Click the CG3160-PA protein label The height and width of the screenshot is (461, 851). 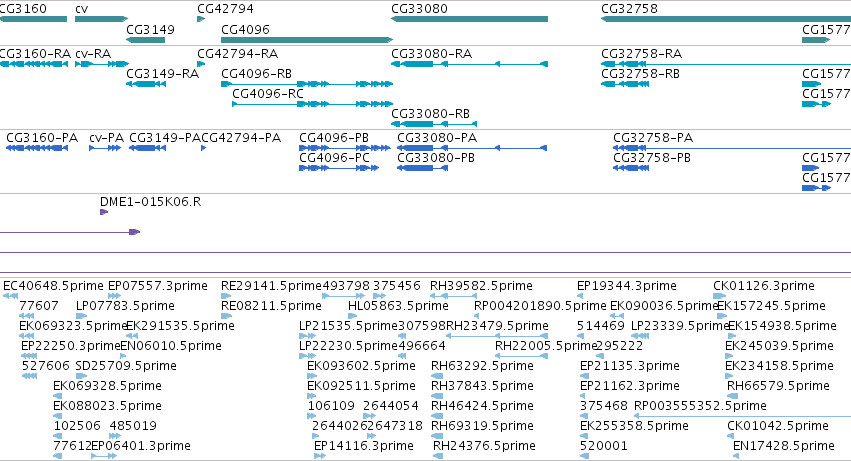tap(42, 138)
